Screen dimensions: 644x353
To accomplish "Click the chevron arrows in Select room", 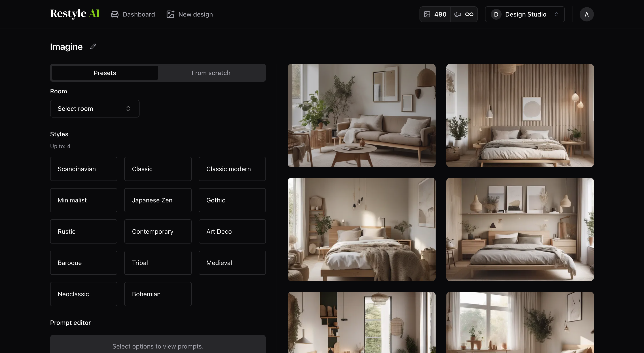I will point(128,109).
